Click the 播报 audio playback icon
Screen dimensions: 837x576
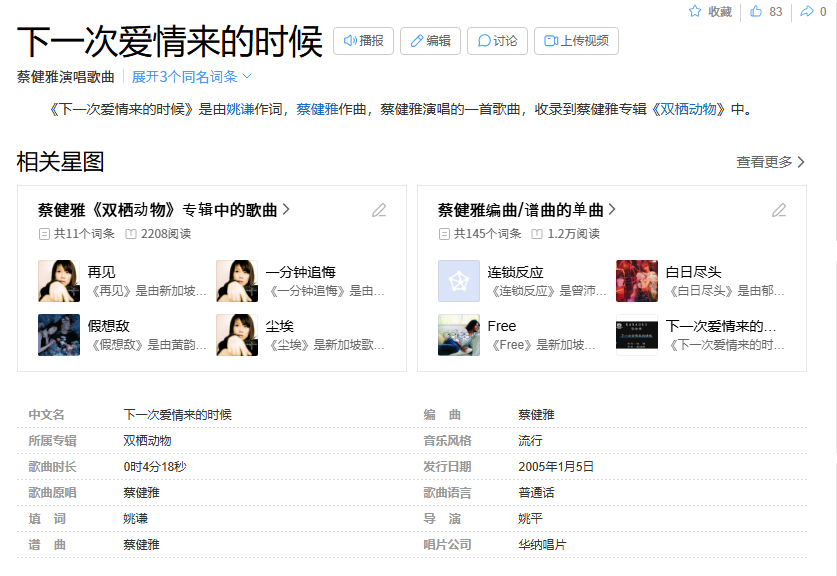coord(349,41)
